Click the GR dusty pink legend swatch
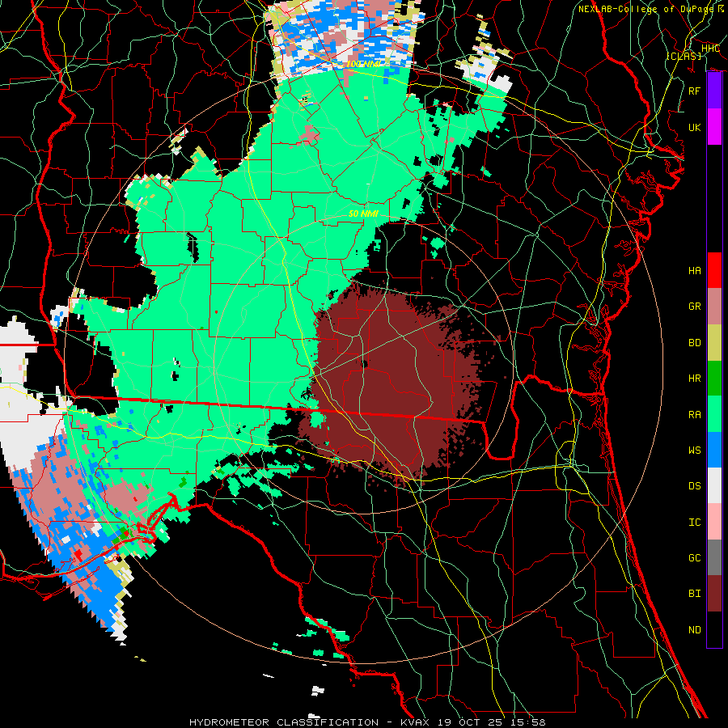Screen dimensions: 728x728 [x=714, y=307]
